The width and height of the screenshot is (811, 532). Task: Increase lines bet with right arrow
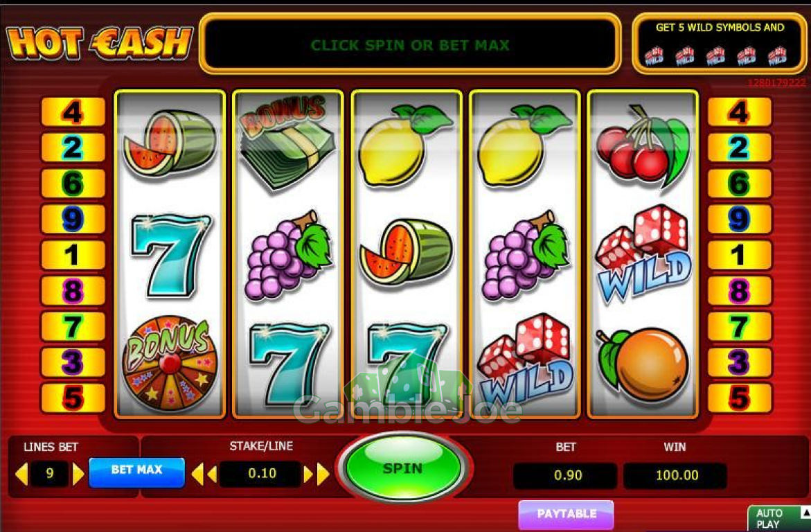point(78,474)
